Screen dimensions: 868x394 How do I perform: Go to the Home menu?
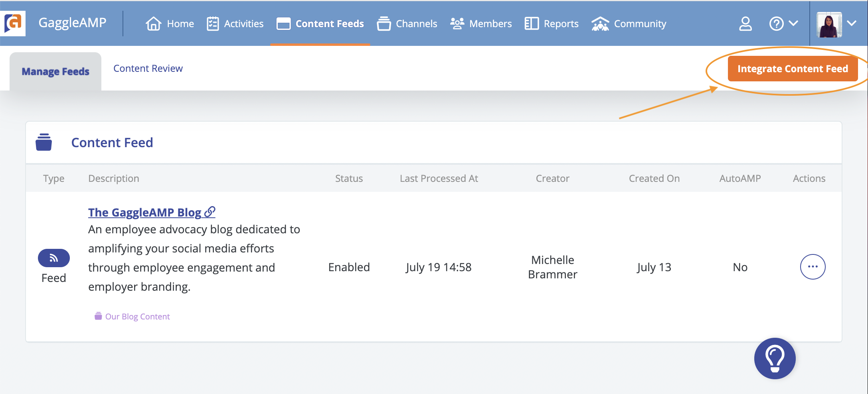[170, 24]
